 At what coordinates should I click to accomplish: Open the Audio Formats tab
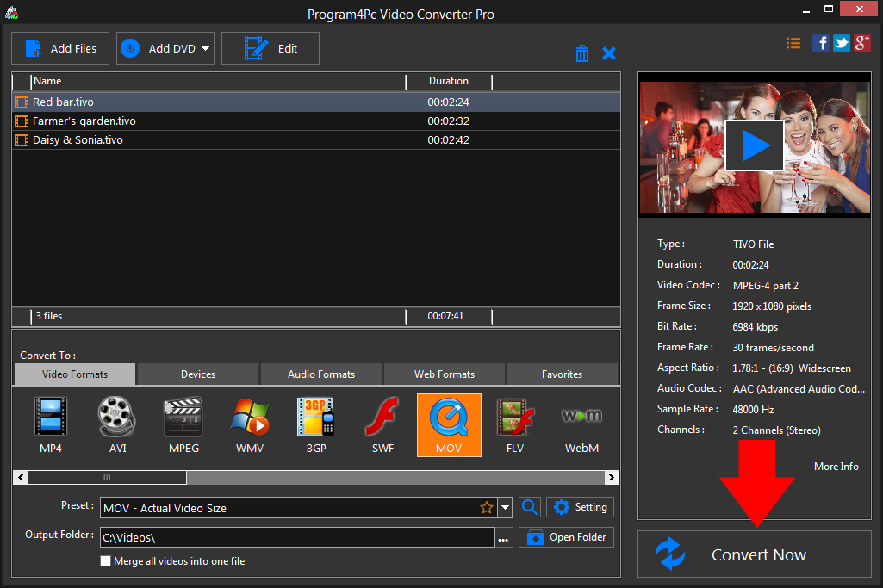coord(321,374)
